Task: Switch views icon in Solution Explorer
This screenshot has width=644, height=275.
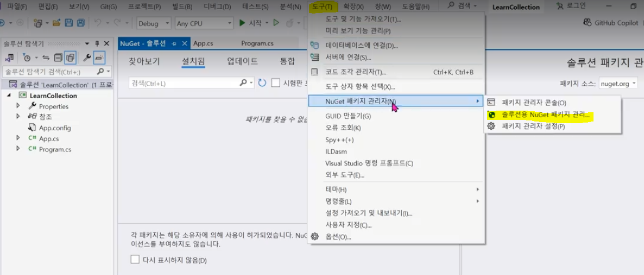Action: coord(9,57)
